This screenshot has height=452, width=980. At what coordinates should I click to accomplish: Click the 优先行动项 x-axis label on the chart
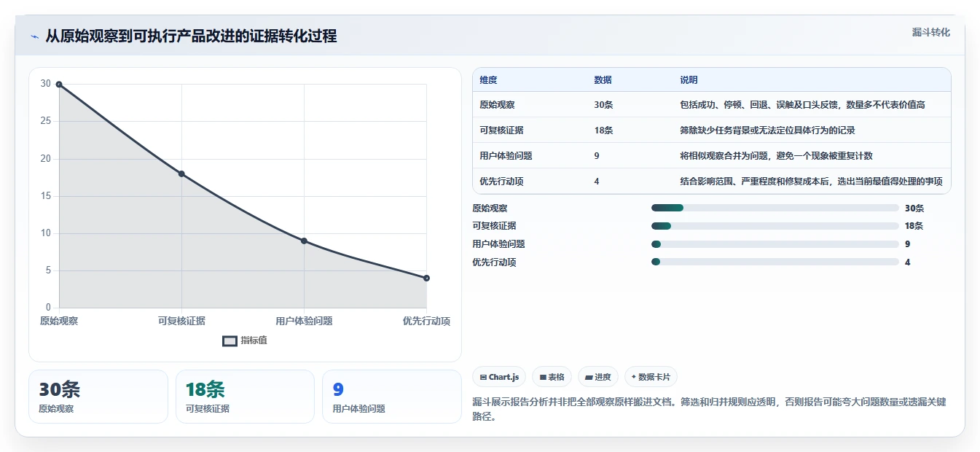pos(426,321)
